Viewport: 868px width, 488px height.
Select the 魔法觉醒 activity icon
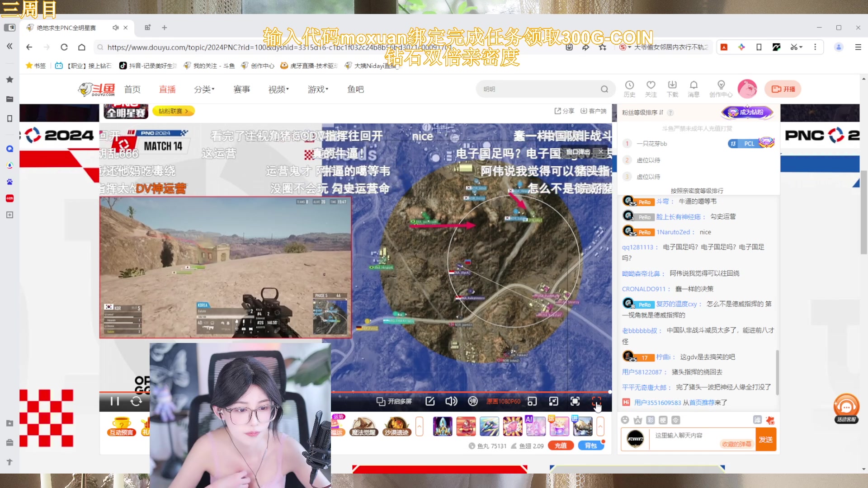363,427
